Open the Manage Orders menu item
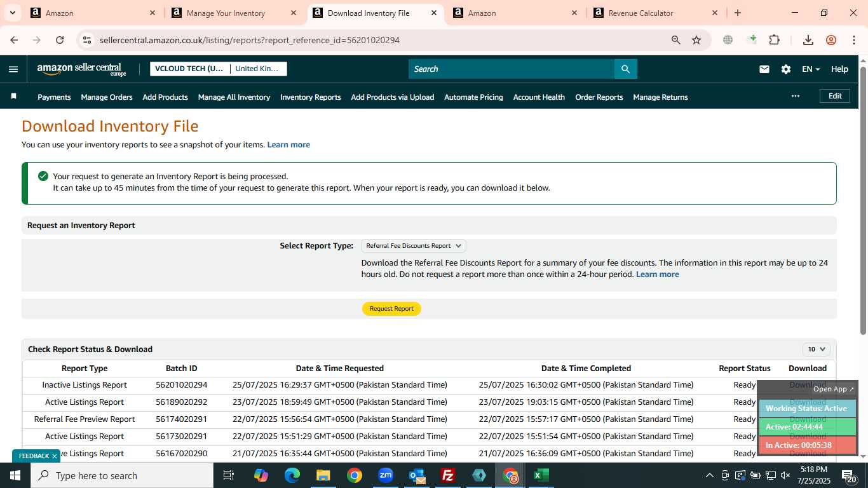Image resolution: width=868 pixels, height=488 pixels. (x=107, y=97)
